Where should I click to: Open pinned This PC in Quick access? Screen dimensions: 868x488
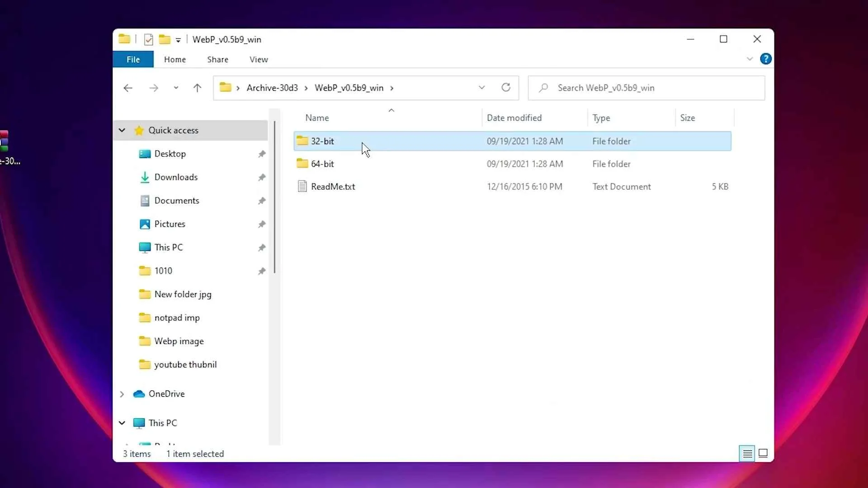pos(169,247)
